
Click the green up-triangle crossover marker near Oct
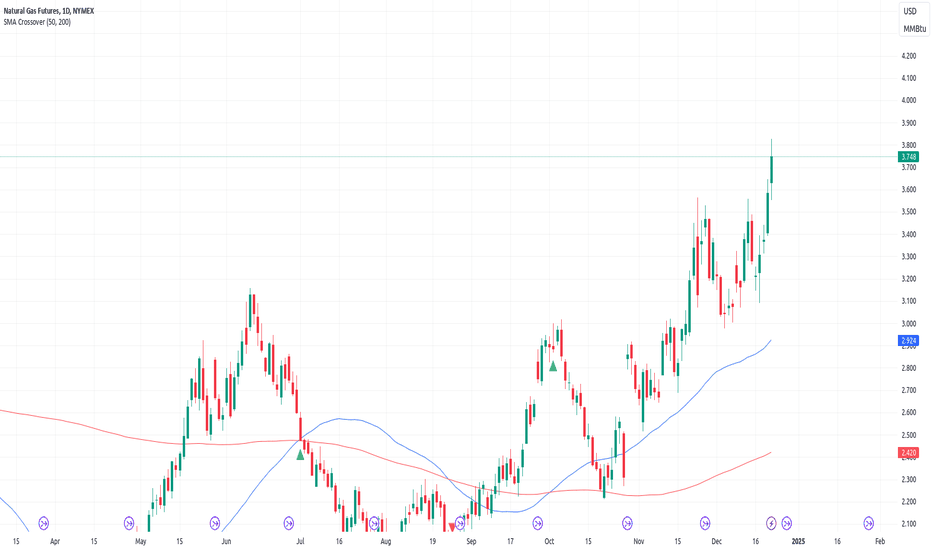click(x=553, y=366)
